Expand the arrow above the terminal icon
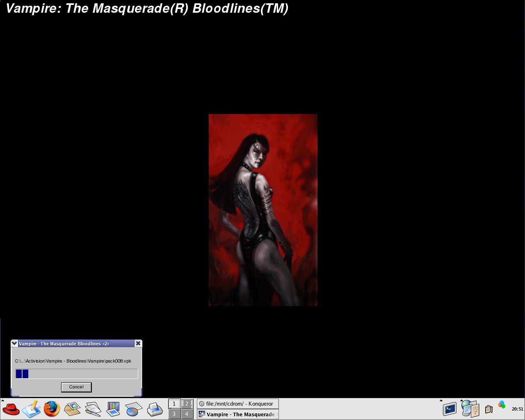Image resolution: width=525 pixels, height=420 pixels. (x=441, y=400)
